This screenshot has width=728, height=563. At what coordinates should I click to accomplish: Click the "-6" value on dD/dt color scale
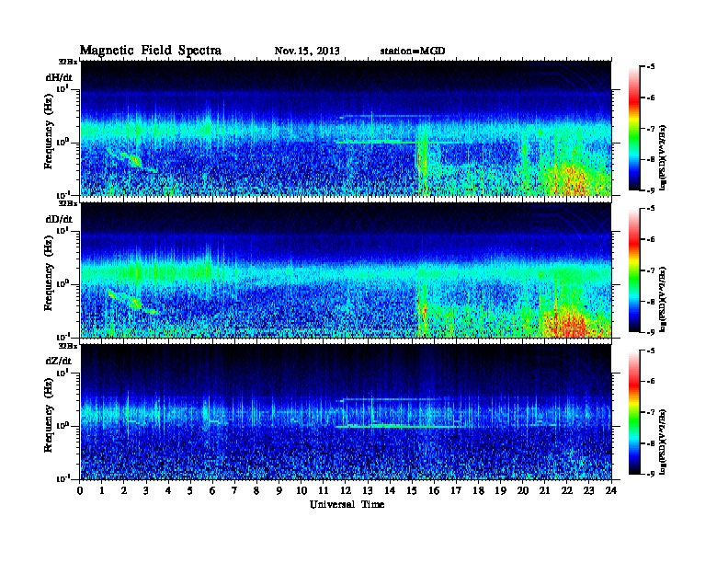click(x=651, y=239)
